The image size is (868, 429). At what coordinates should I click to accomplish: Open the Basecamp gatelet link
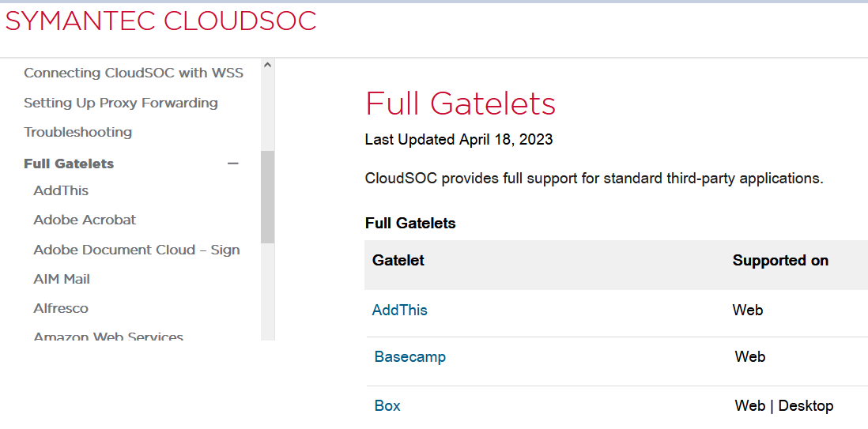click(409, 357)
